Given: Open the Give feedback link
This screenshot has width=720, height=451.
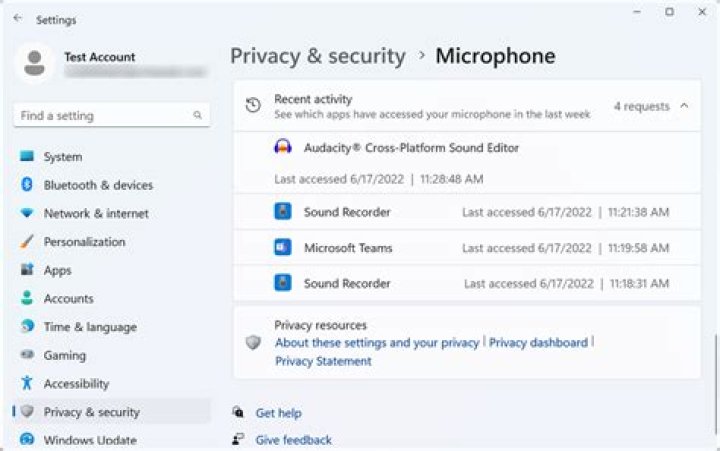Looking at the screenshot, I should [293, 440].
